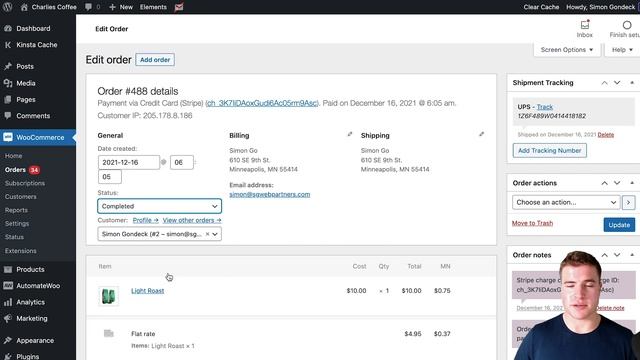Click the Kinsta Cache K icon
Screen dimensions: 640x360
[x=8, y=45]
